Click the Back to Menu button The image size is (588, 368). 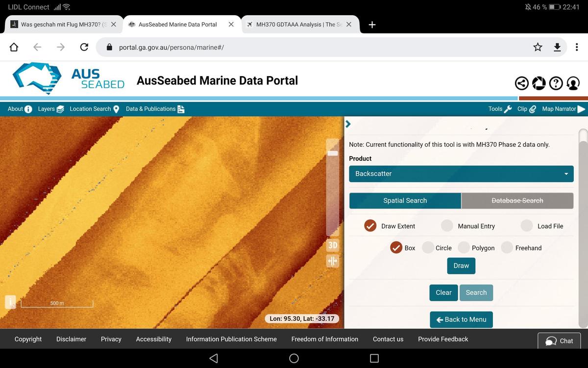pyautogui.click(x=462, y=319)
